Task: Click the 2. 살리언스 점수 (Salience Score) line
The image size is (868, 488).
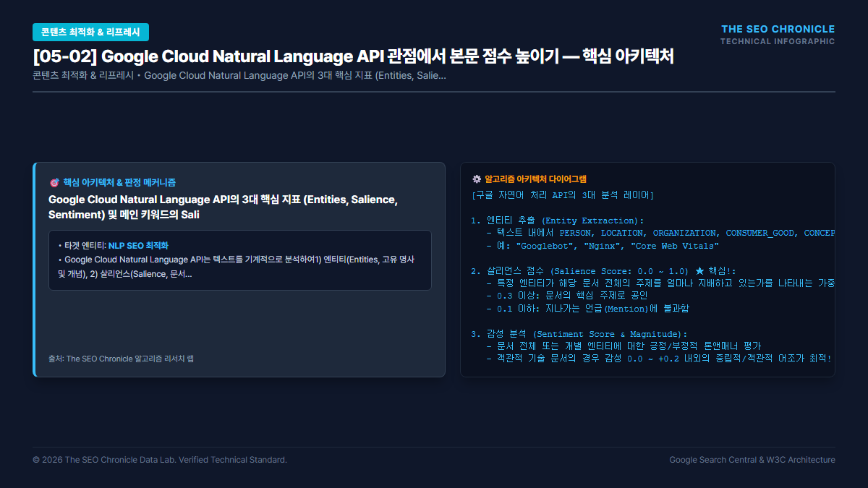Action: tap(603, 271)
